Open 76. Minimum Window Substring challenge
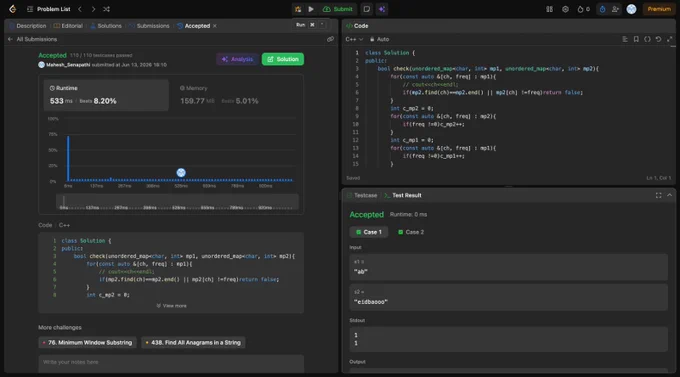 [x=88, y=342]
